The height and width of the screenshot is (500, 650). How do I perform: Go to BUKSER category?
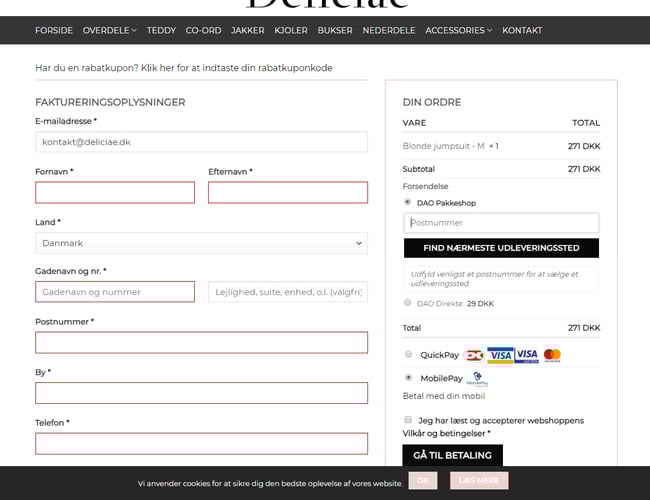(x=335, y=30)
